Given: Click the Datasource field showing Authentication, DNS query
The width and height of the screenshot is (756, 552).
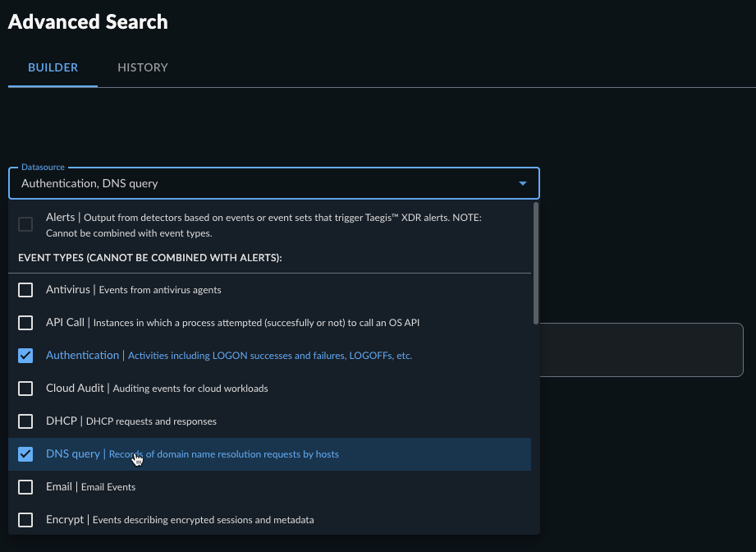Looking at the screenshot, I should (x=274, y=183).
